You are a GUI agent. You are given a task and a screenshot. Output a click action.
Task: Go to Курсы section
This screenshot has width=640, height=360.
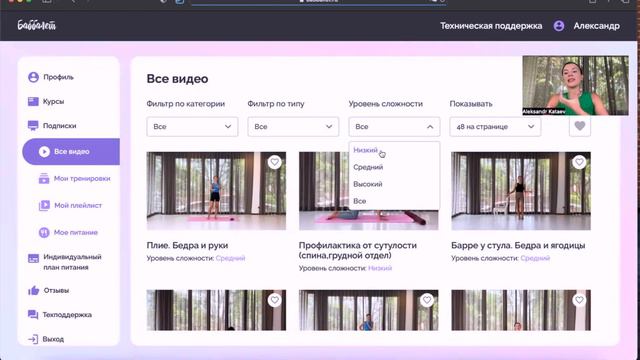53,101
